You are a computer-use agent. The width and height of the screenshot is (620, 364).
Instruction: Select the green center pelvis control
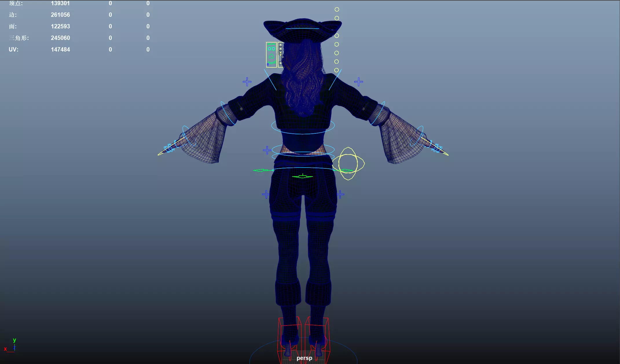[x=302, y=176]
